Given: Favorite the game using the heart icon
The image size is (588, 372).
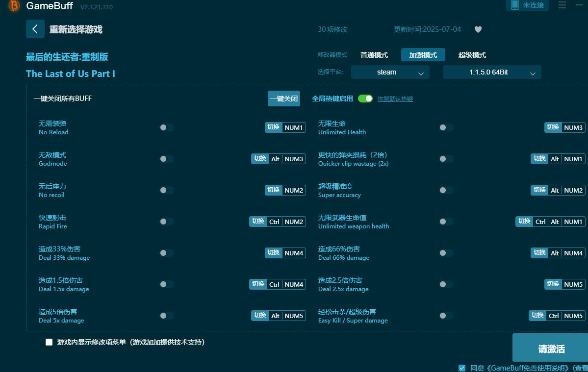Looking at the screenshot, I should coord(478,29).
